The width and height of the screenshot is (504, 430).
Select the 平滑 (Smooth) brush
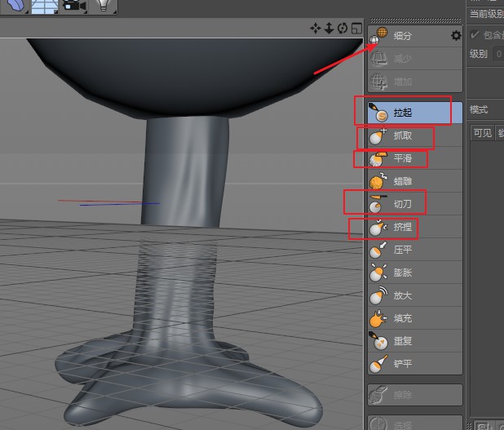pyautogui.click(x=414, y=158)
